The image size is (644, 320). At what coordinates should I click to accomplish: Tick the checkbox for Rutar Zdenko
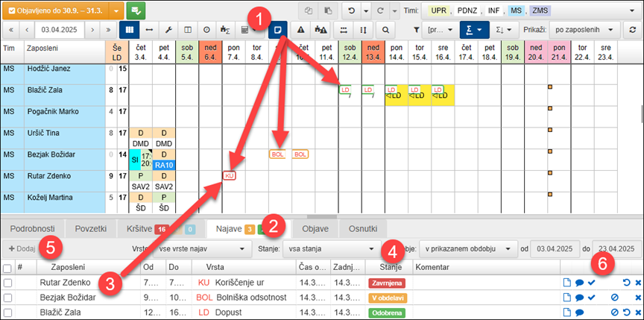(x=7, y=283)
